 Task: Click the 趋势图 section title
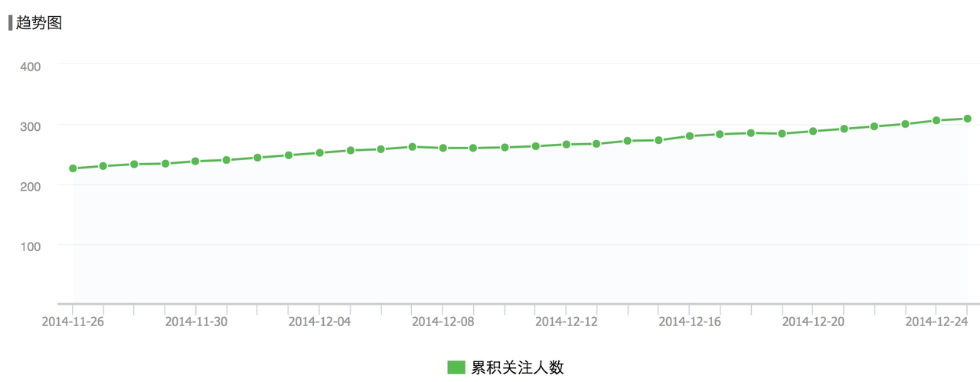(x=39, y=23)
